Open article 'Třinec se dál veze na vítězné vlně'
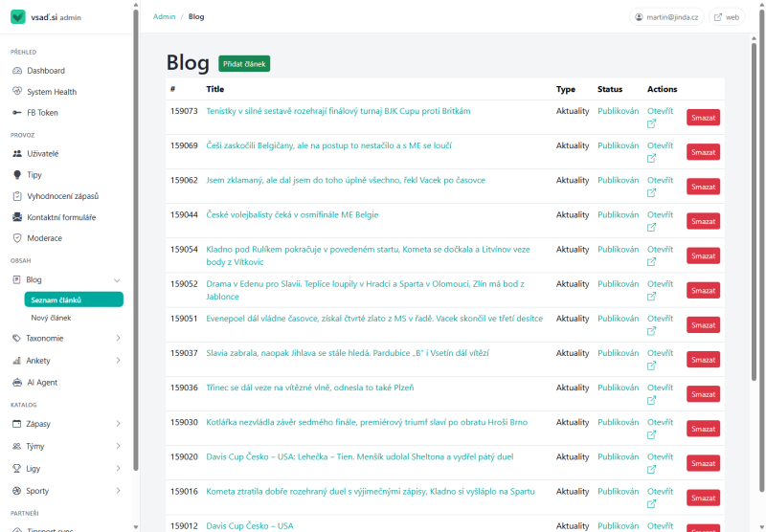Viewport: 766px width, 532px height. (309, 388)
